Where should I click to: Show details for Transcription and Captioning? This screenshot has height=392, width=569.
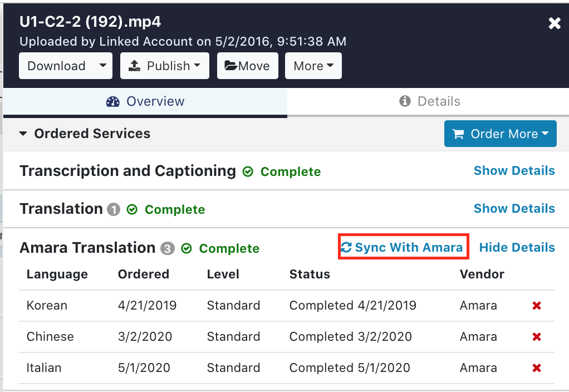[514, 170]
